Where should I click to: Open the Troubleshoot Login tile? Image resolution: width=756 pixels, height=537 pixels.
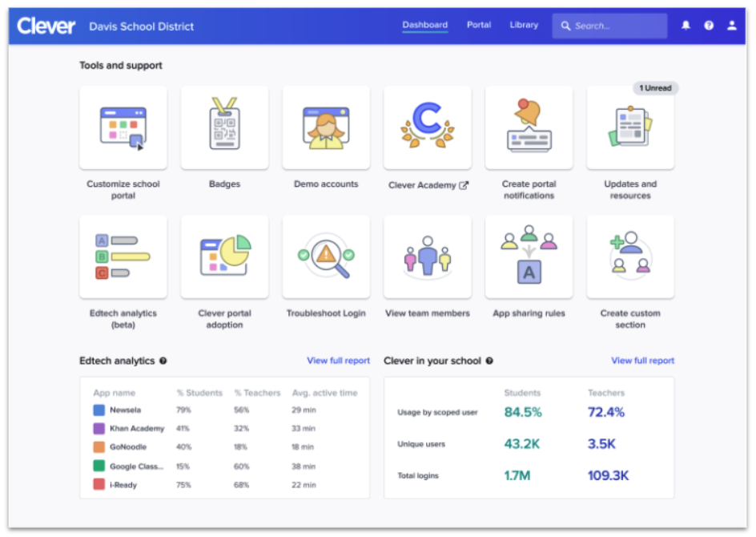(326, 256)
